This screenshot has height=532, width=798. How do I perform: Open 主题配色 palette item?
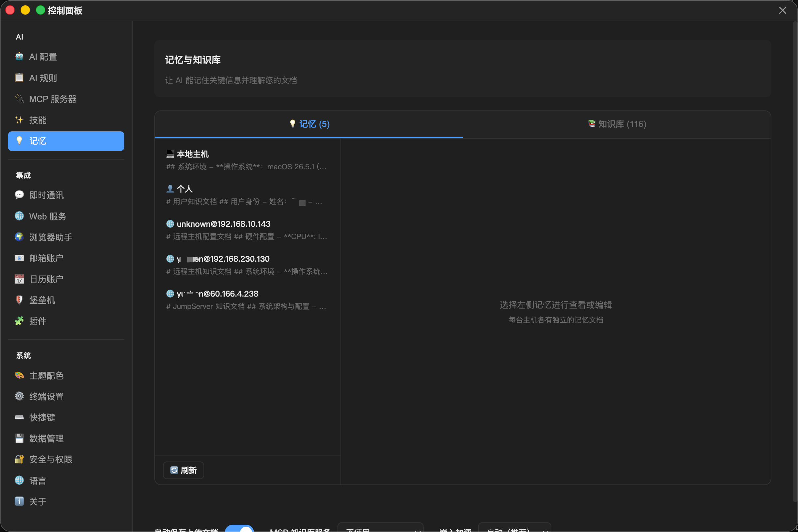coord(66,376)
